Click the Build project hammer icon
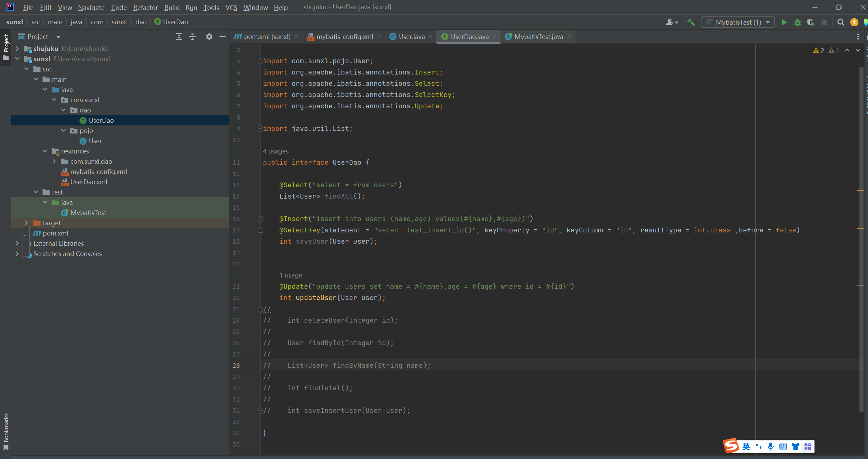 (x=691, y=22)
